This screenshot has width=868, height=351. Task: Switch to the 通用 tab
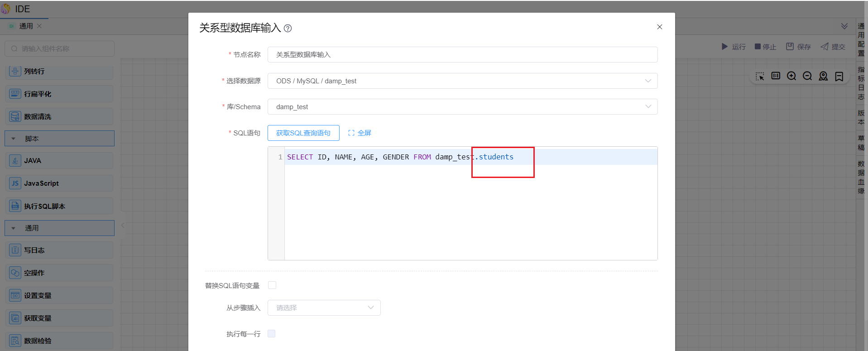click(26, 26)
